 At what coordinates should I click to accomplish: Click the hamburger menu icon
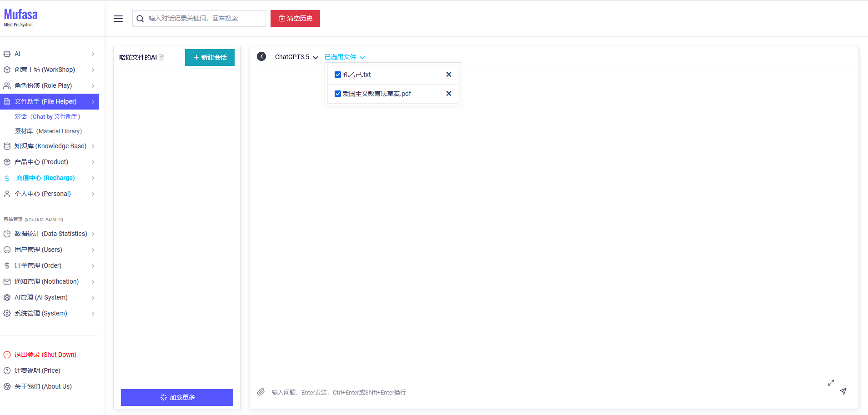point(118,19)
